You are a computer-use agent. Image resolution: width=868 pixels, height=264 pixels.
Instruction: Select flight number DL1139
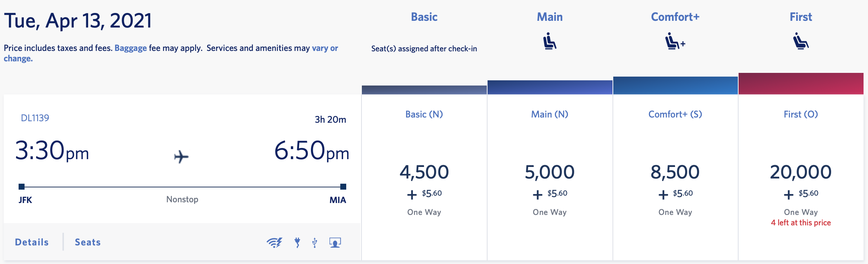36,117
